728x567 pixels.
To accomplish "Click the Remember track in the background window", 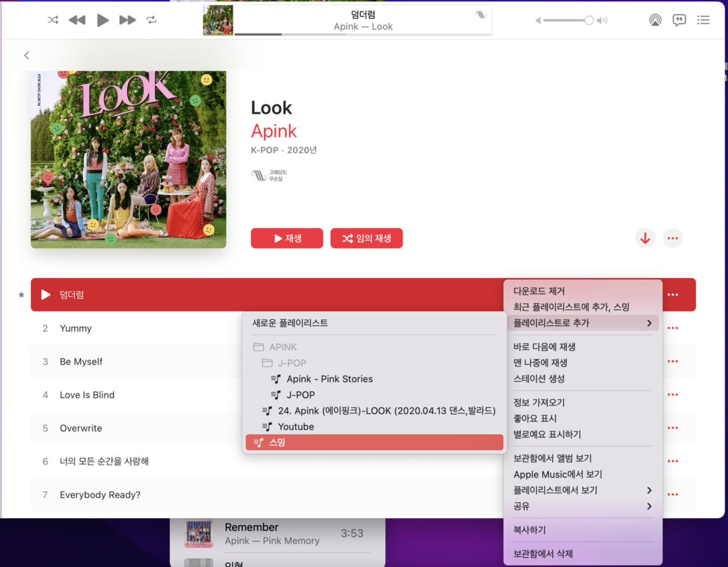I will (277, 533).
